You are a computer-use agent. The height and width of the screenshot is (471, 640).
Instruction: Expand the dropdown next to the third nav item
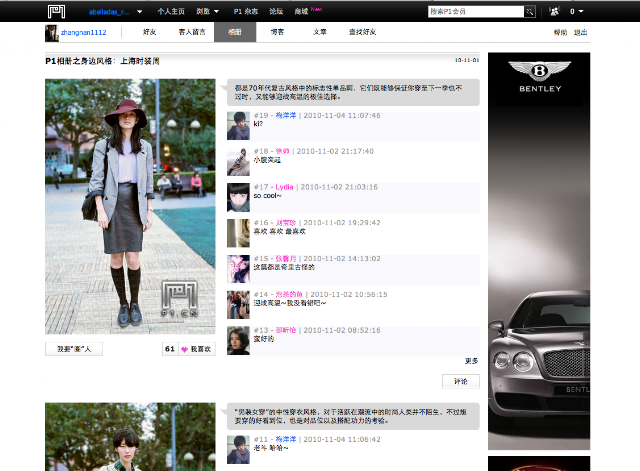[216, 11]
